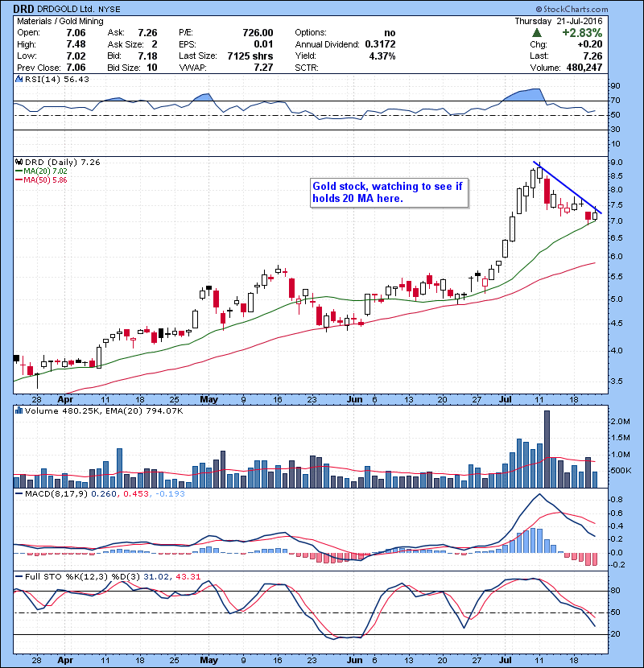Viewport: 644px width, 668px height.
Task: Click the green up-triangle beside +2.83%
Action: tap(537, 33)
